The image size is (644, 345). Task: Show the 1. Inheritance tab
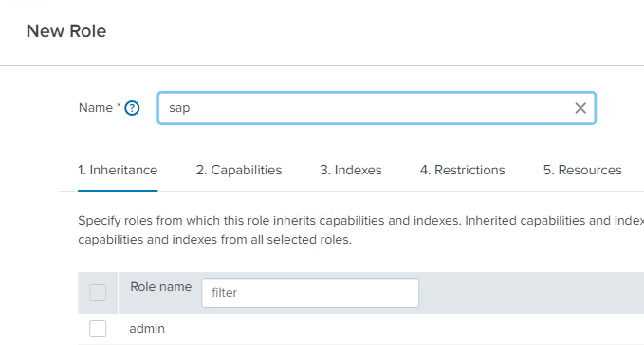(x=118, y=170)
